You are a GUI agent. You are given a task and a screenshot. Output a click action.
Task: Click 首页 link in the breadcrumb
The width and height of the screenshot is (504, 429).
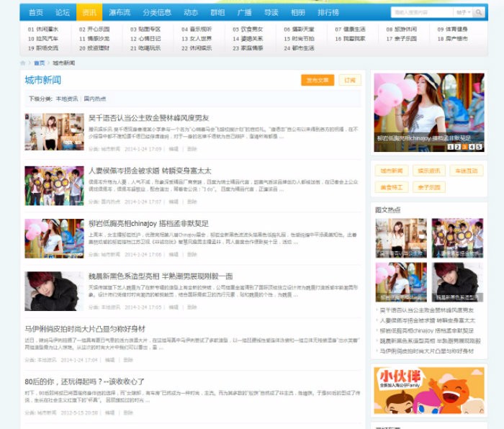[40, 63]
